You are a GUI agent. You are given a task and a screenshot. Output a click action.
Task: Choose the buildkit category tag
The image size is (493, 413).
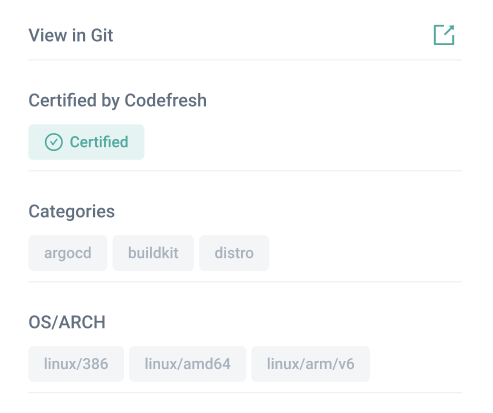pyautogui.click(x=153, y=253)
